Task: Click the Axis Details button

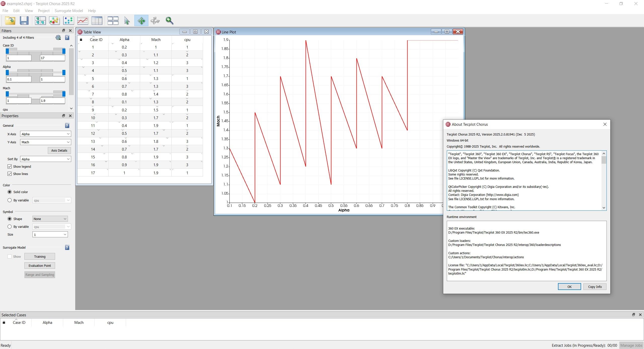Action: point(59,150)
